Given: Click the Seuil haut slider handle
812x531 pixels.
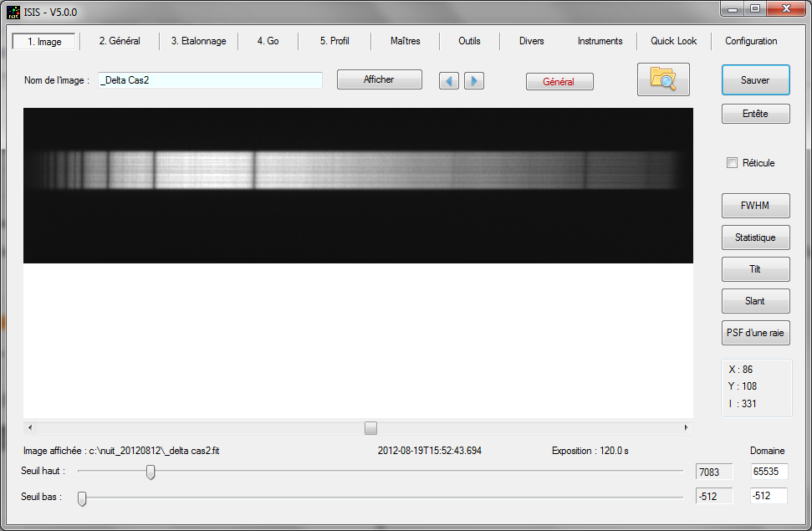Looking at the screenshot, I should coord(151,472).
